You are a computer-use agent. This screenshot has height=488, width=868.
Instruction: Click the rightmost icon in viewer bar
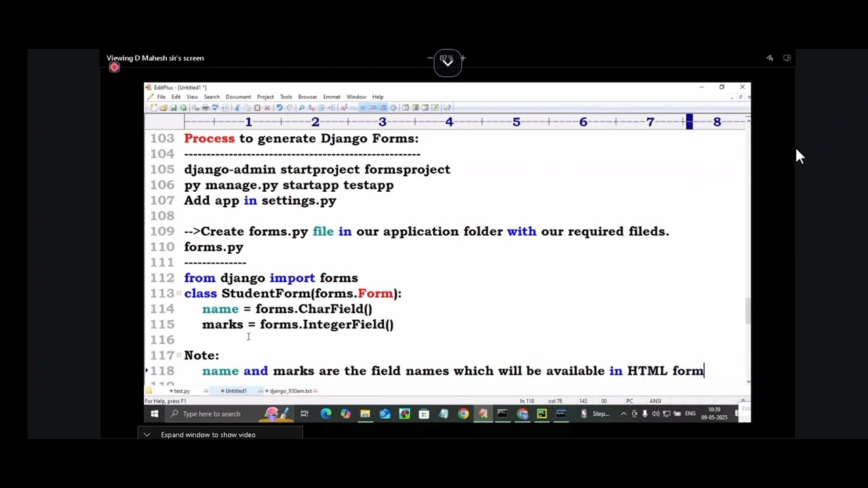(787, 58)
